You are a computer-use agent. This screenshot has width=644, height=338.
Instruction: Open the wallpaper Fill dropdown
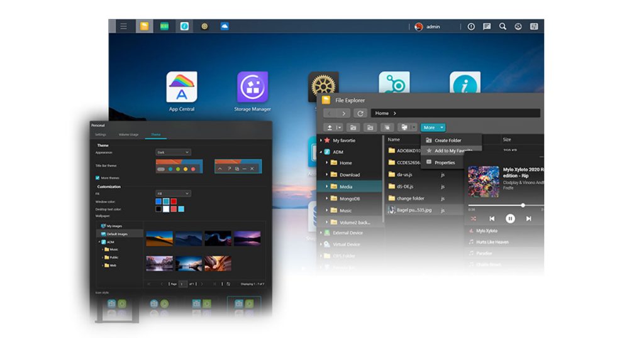(173, 194)
